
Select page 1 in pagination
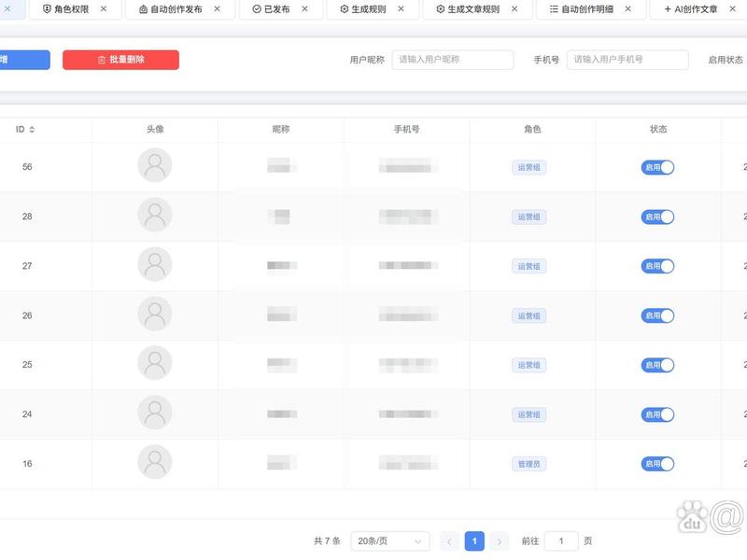click(474, 541)
